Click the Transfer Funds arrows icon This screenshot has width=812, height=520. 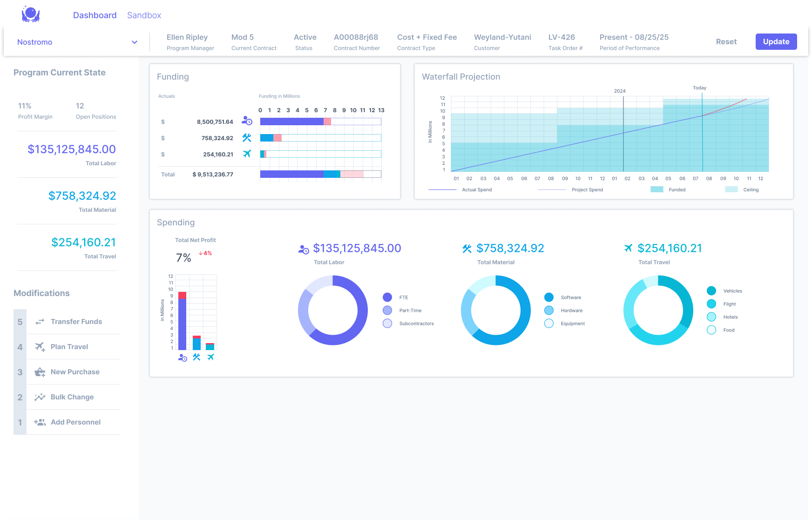pyautogui.click(x=40, y=322)
